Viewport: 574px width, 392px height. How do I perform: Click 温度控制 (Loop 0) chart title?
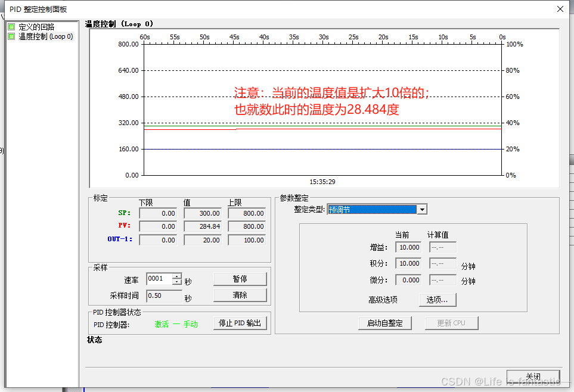[x=119, y=24]
